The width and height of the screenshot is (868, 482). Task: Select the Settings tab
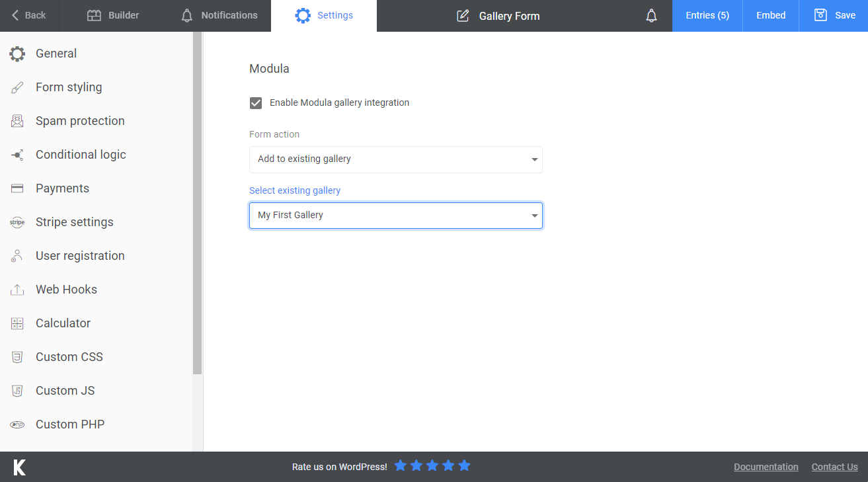324,16
